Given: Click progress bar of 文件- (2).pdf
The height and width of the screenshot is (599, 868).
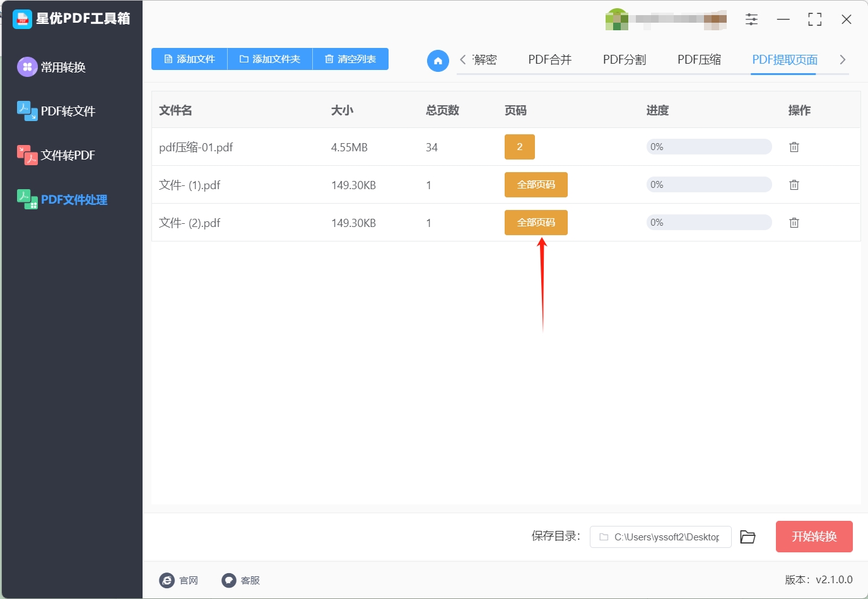Looking at the screenshot, I should pos(709,223).
